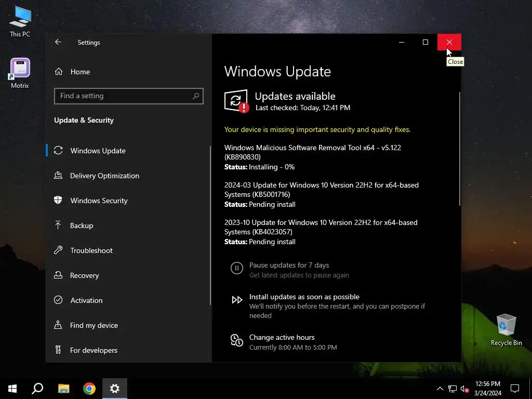Minimize the Settings window
The width and height of the screenshot is (532, 399).
tap(402, 42)
